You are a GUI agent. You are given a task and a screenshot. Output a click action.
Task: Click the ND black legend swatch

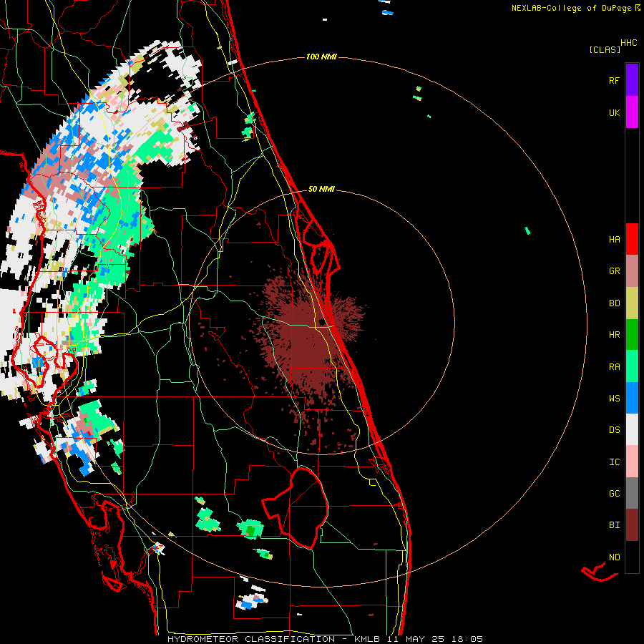click(x=632, y=557)
